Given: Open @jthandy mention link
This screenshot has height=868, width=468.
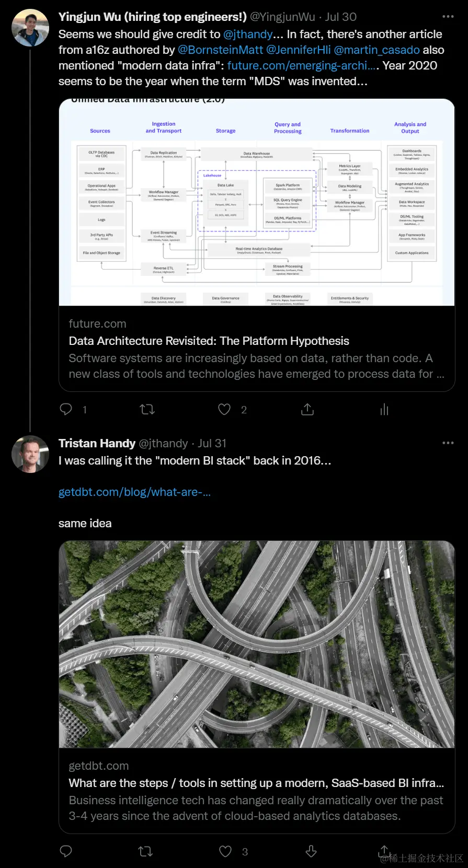Looking at the screenshot, I should (248, 34).
